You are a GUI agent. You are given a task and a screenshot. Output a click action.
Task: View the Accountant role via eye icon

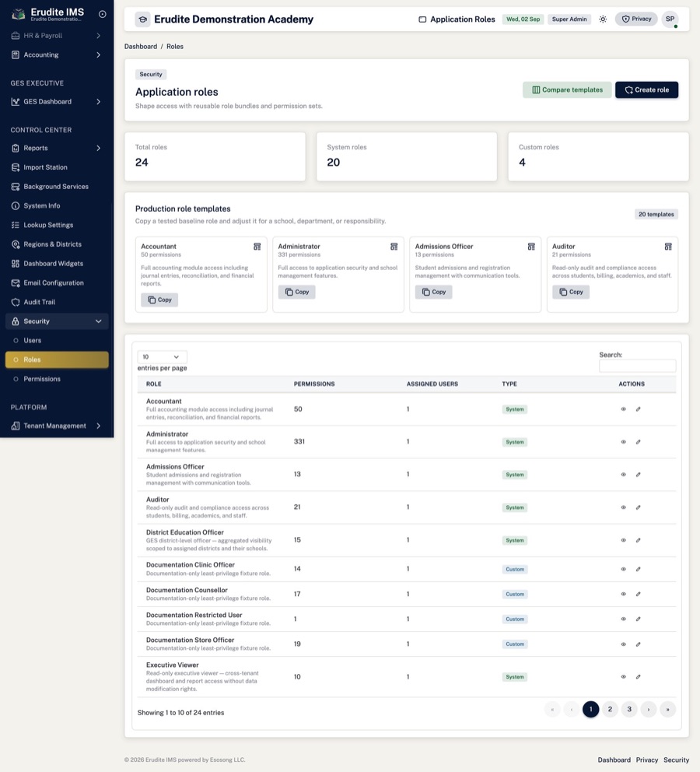[x=623, y=409]
